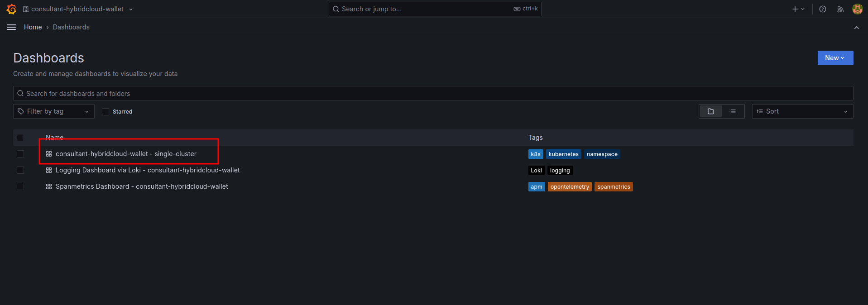Click the magnifier icon in dashboard search field
This screenshot has width=868, height=305.
(x=20, y=93)
